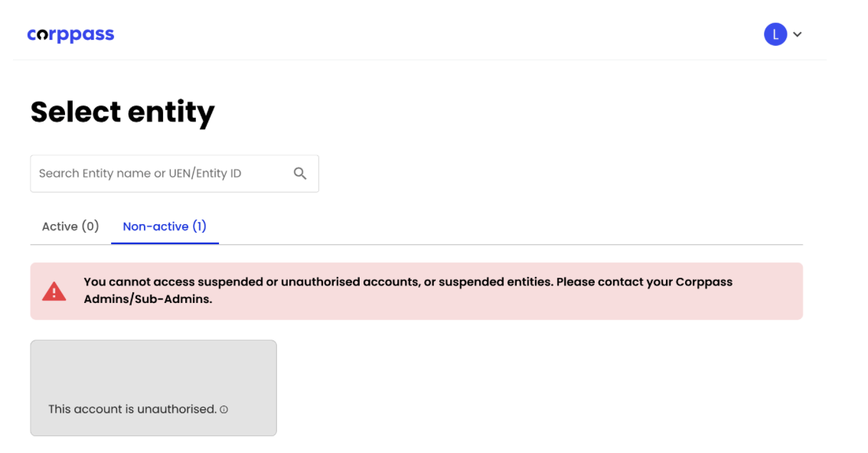868x453 pixels.
Task: Click the Corppass logo
Action: coord(70,34)
